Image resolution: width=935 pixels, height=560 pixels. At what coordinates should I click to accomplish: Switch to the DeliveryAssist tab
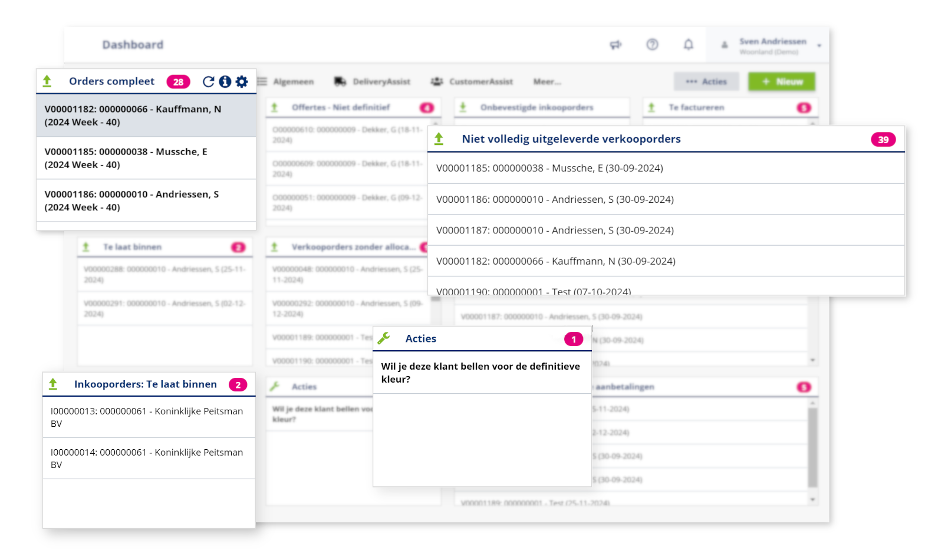coord(373,82)
